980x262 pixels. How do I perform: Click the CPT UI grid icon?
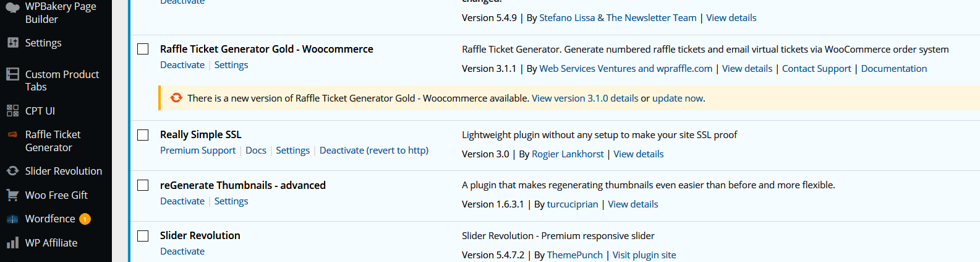pos(12,111)
